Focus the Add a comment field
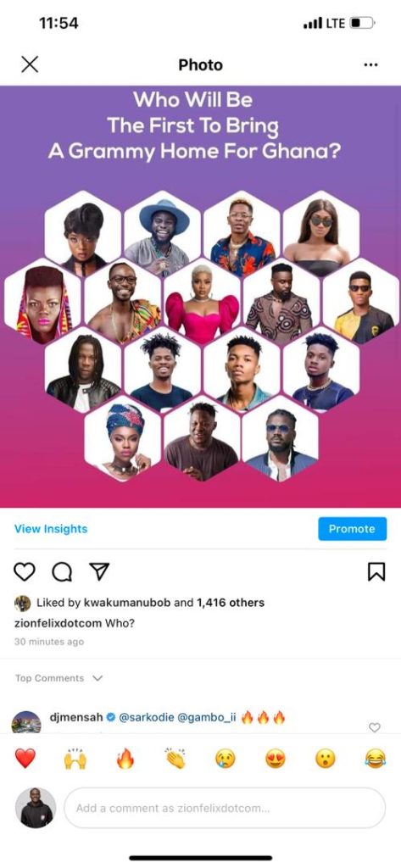This screenshot has width=401, height=868. pyautogui.click(x=225, y=808)
